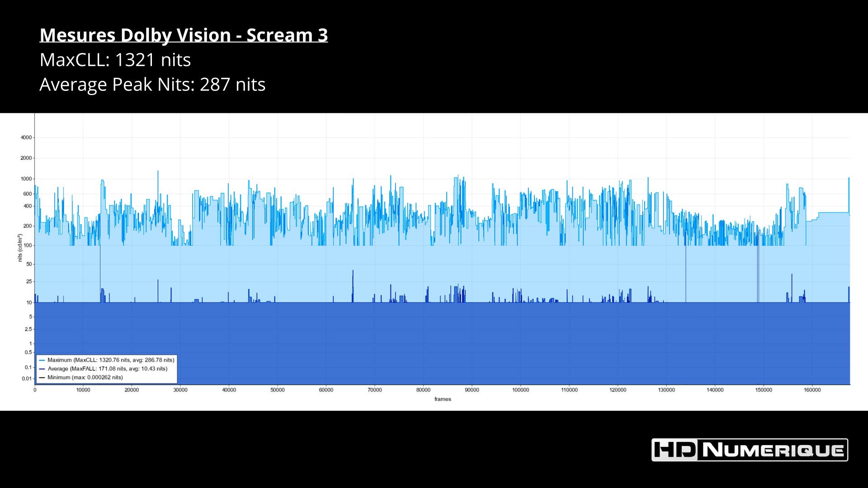
Task: Click the 50 y-axis tick label
Action: pyautogui.click(x=29, y=264)
